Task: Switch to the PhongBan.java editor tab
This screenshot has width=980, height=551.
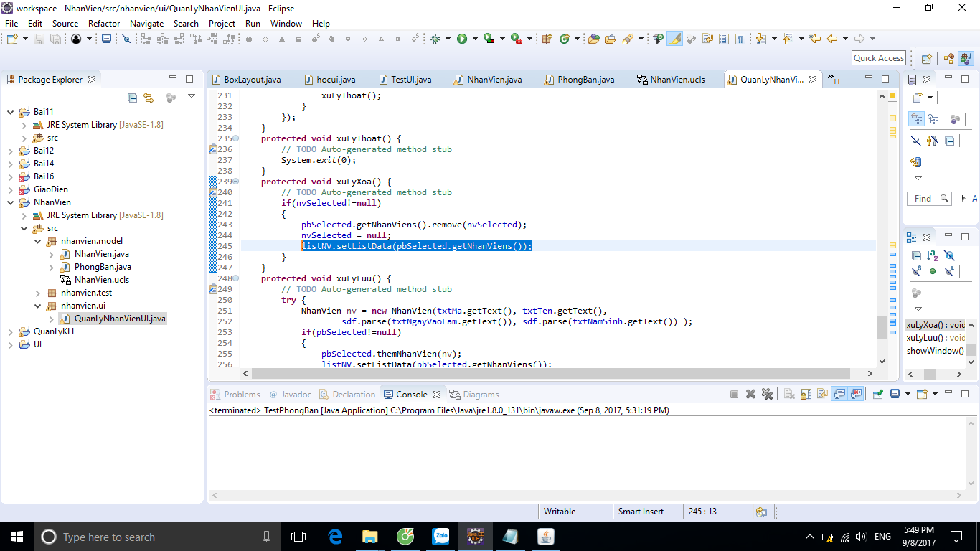Action: [x=585, y=80]
